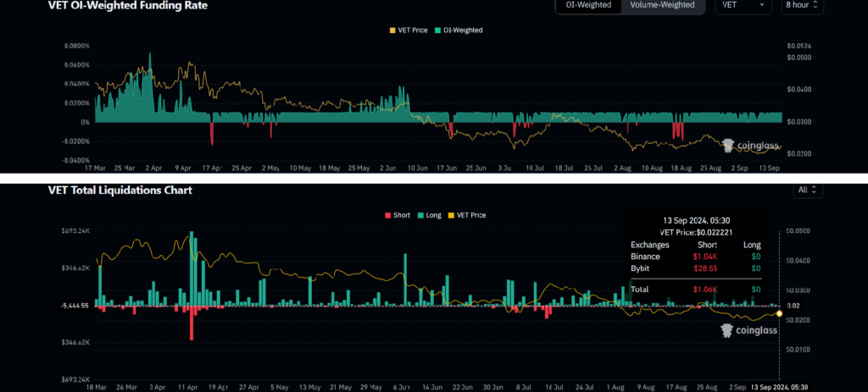Click the $0.0536 right axis label

point(798,46)
